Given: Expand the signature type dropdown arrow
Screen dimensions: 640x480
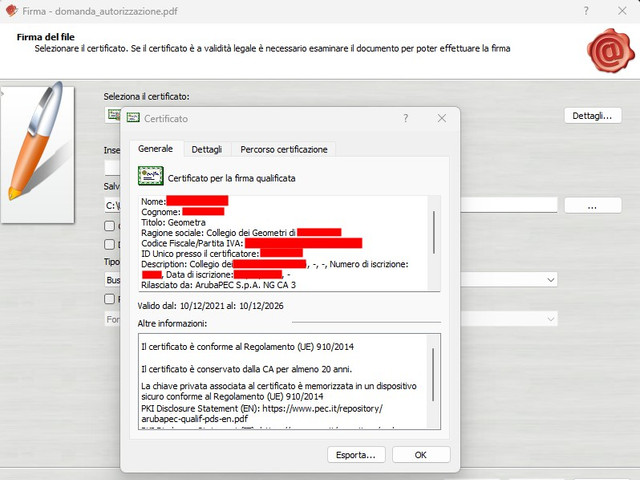Looking at the screenshot, I should 551,280.
